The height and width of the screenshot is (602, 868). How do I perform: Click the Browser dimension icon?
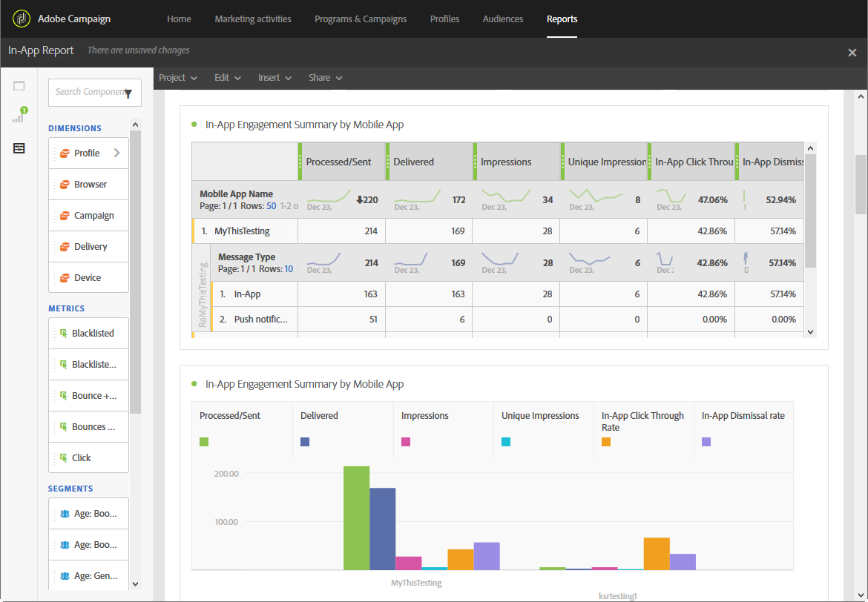pyautogui.click(x=65, y=185)
